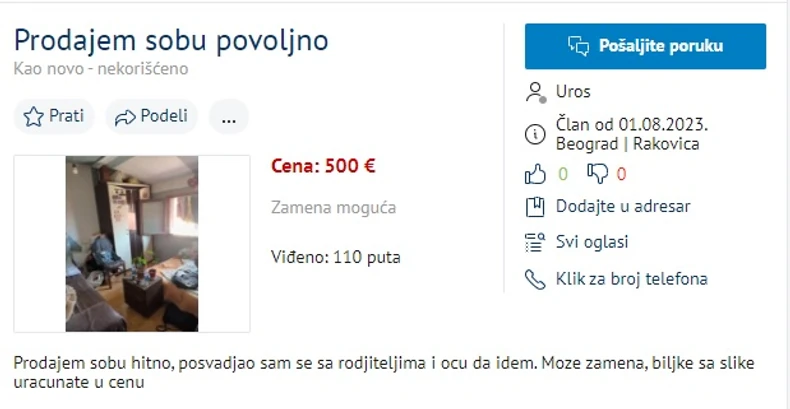Open seller Uros profile link
Viewport: 790px width, 409px height.
(573, 92)
